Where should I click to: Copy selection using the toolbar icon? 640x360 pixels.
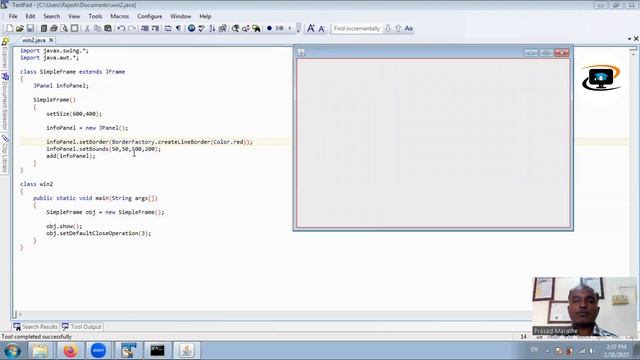98,29
